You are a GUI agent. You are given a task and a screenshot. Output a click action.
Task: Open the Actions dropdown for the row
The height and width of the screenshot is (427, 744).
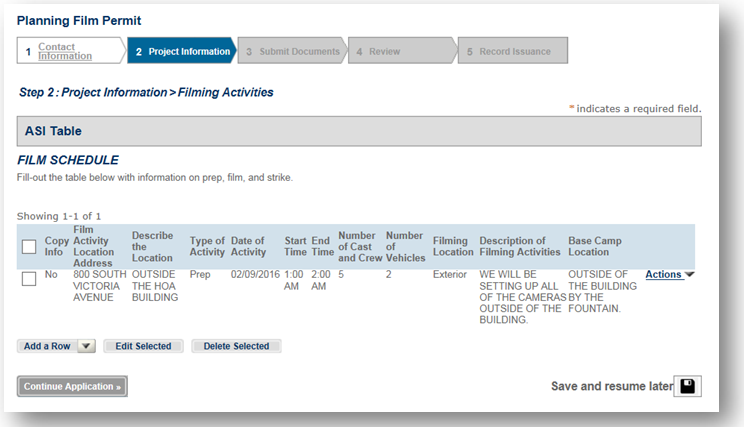[669, 274]
